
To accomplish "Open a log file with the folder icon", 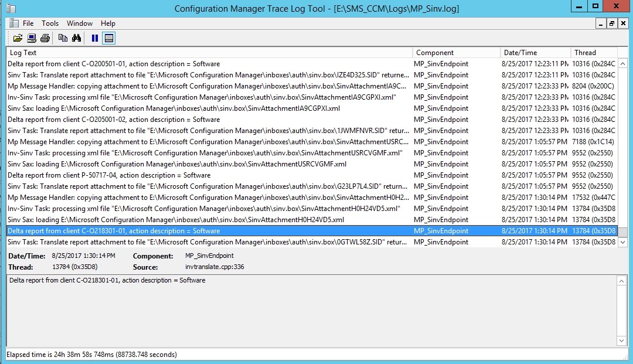I will (x=17, y=38).
